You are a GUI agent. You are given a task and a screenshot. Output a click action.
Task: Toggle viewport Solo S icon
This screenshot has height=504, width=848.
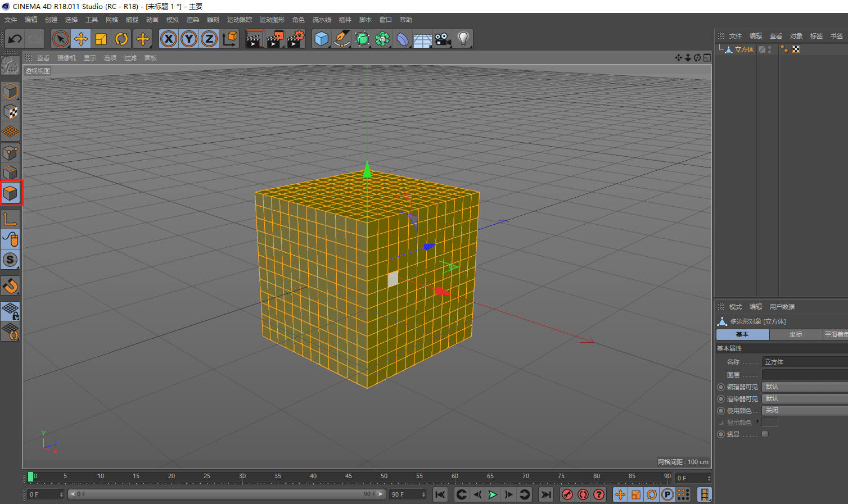pos(10,260)
